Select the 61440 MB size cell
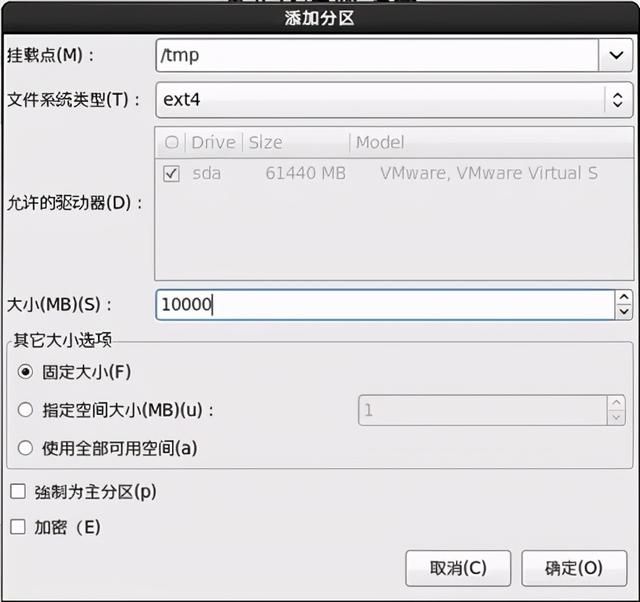This screenshot has width=640, height=602. pyautogui.click(x=305, y=173)
